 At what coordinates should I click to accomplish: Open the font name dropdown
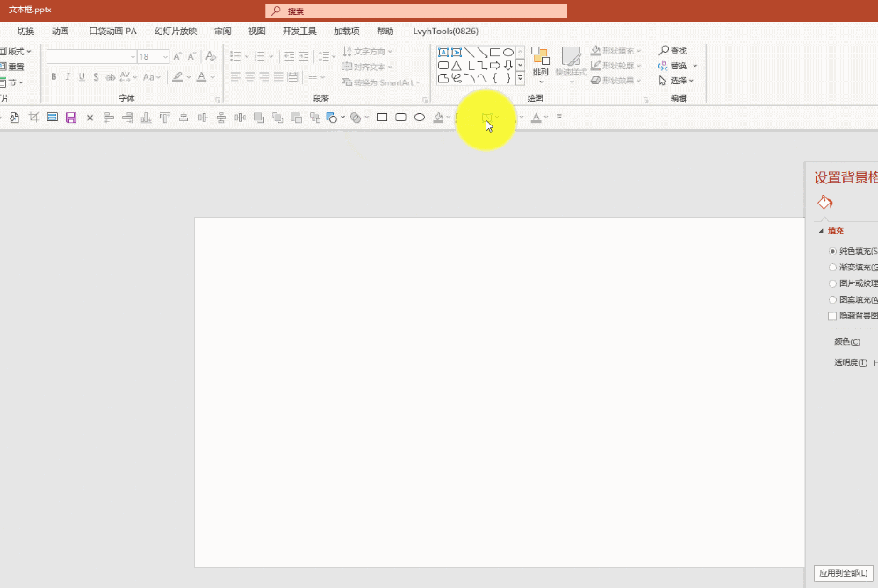pyautogui.click(x=133, y=56)
